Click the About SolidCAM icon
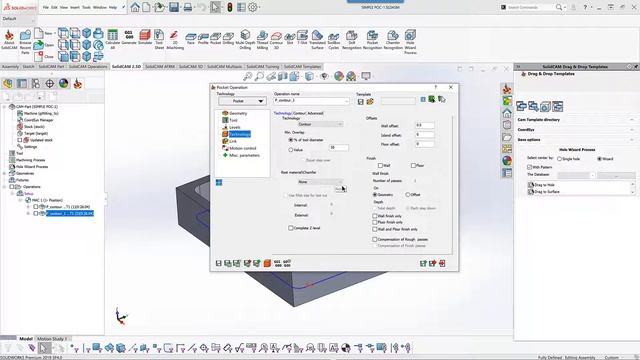Viewport: 640px width, 360px height. tap(9, 40)
